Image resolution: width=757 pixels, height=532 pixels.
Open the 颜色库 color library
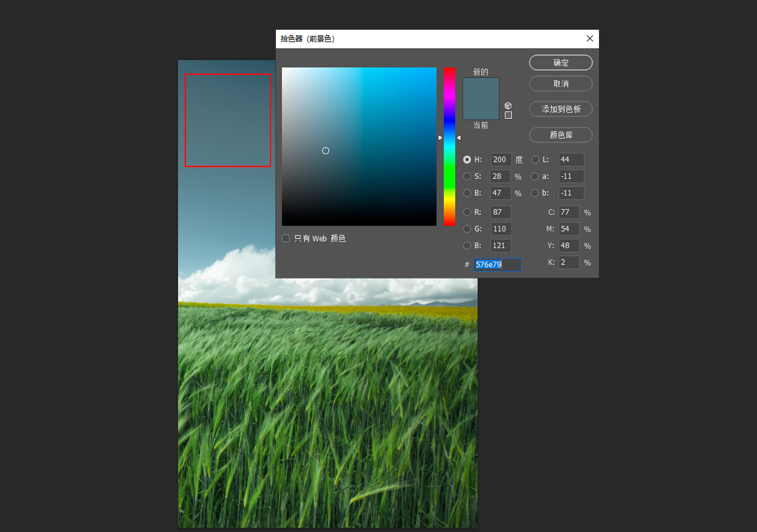561,135
